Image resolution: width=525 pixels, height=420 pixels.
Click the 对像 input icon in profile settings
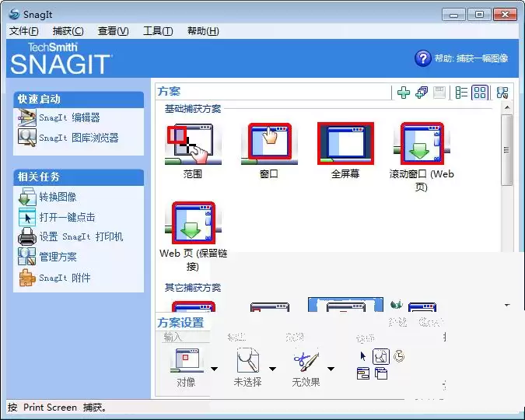click(x=187, y=361)
